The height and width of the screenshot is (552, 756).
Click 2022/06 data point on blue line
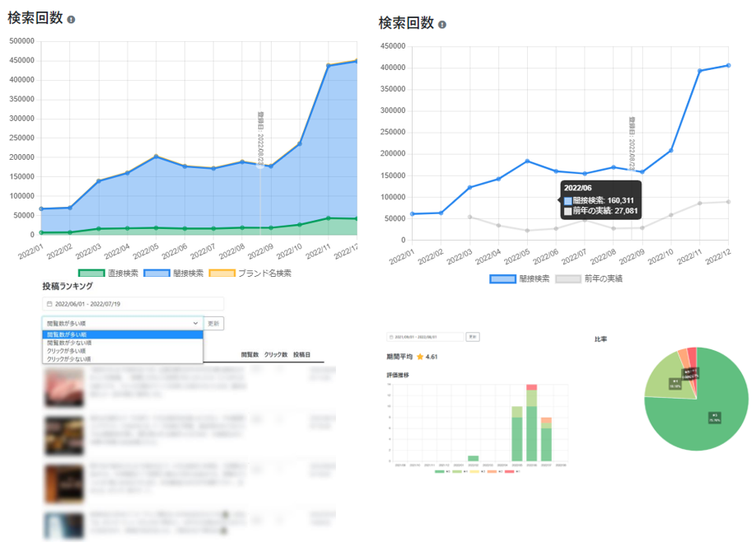click(x=556, y=171)
